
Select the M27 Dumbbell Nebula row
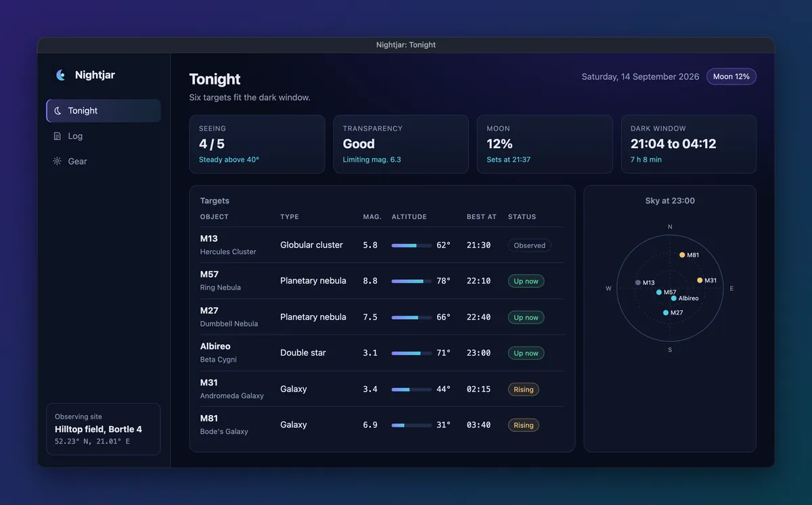click(x=382, y=317)
